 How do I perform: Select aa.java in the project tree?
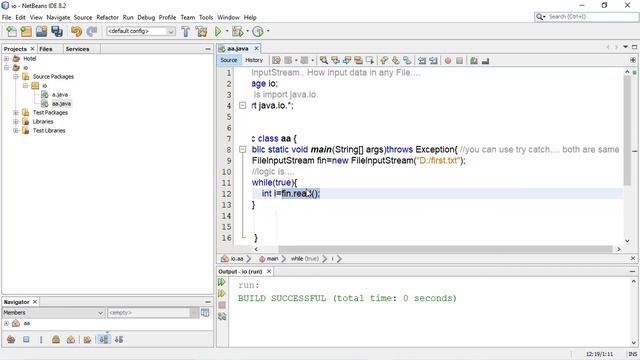[x=61, y=104]
